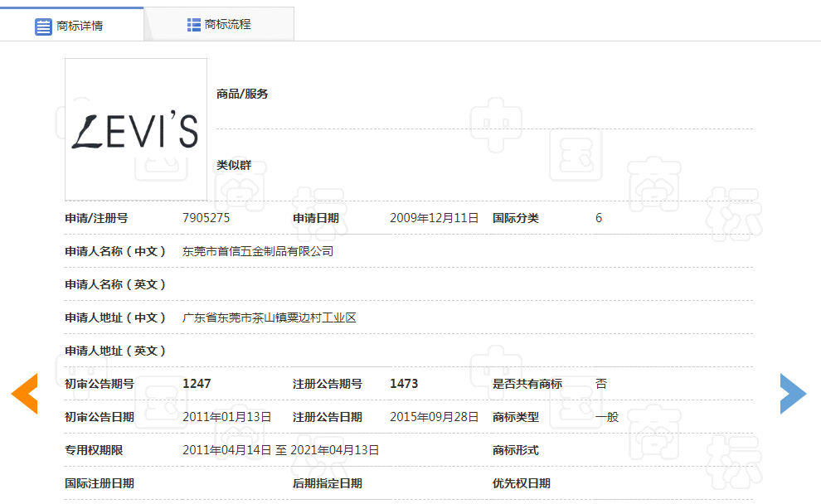The height and width of the screenshot is (504, 821).
Task: Click the blue next-record arrow
Action: [792, 393]
